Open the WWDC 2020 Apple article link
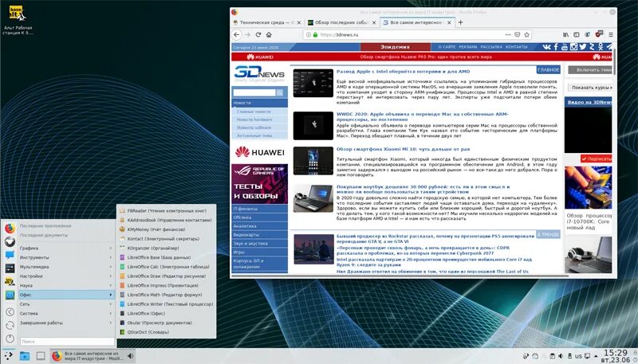 click(x=423, y=117)
